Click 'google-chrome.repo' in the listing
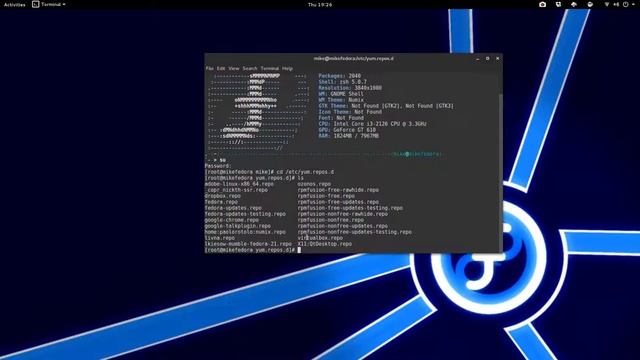Screen dimensions: 640x360 click(231, 220)
